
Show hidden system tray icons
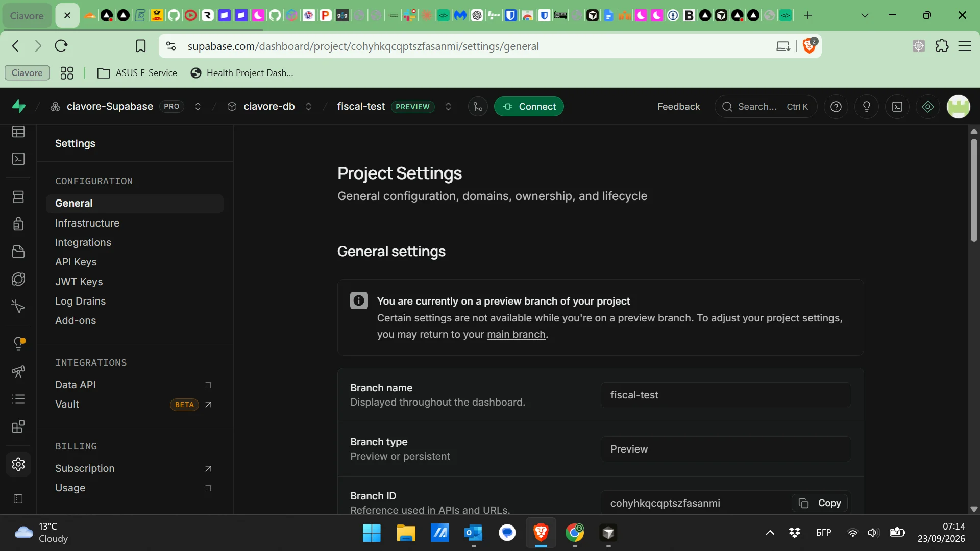[x=770, y=533]
